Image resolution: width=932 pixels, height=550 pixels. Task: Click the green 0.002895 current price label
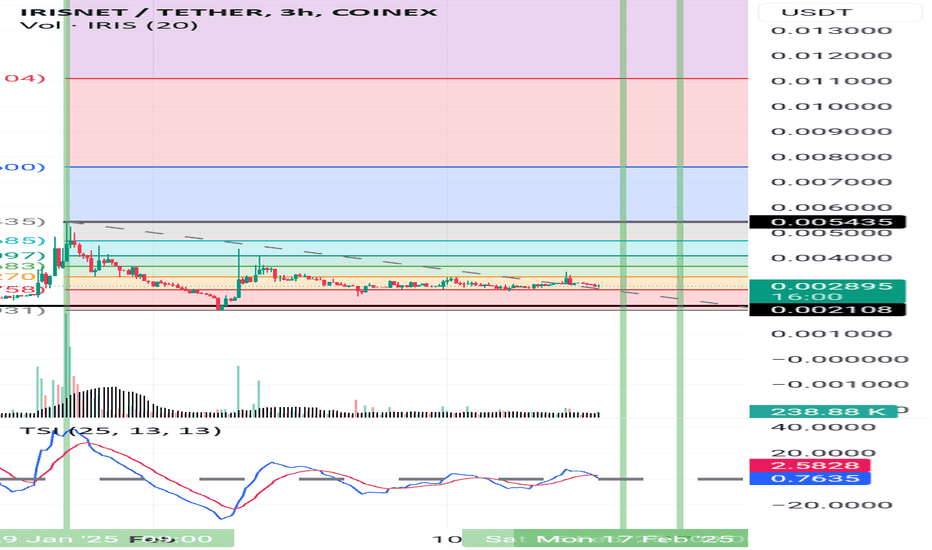(827, 291)
